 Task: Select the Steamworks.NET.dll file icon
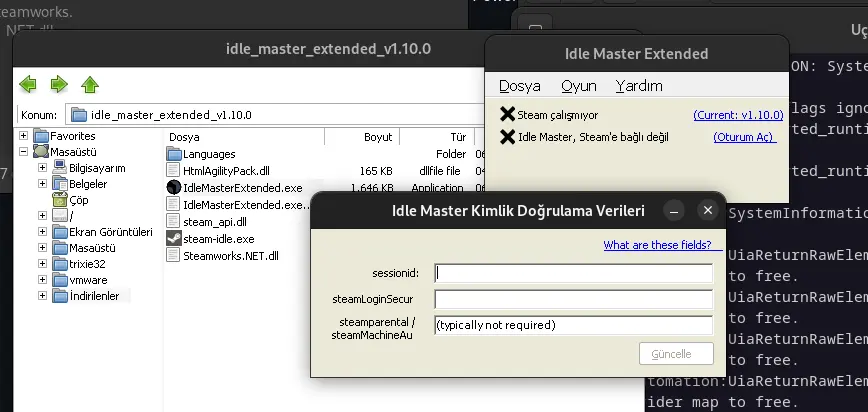(174, 256)
